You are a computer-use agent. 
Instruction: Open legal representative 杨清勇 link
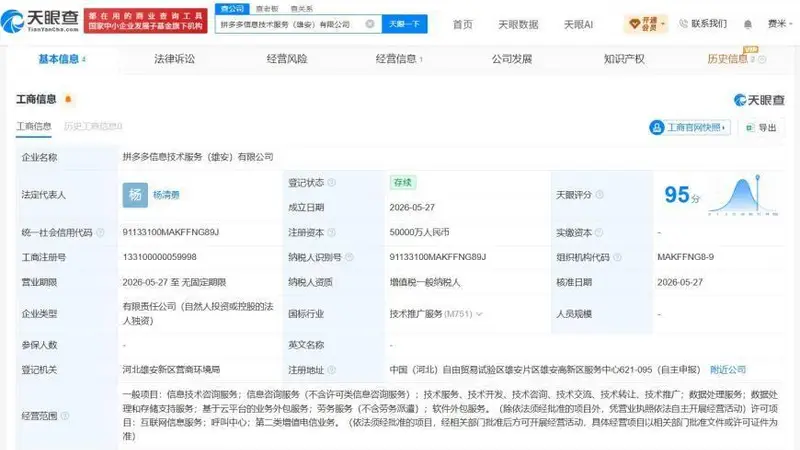pyautogui.click(x=166, y=194)
